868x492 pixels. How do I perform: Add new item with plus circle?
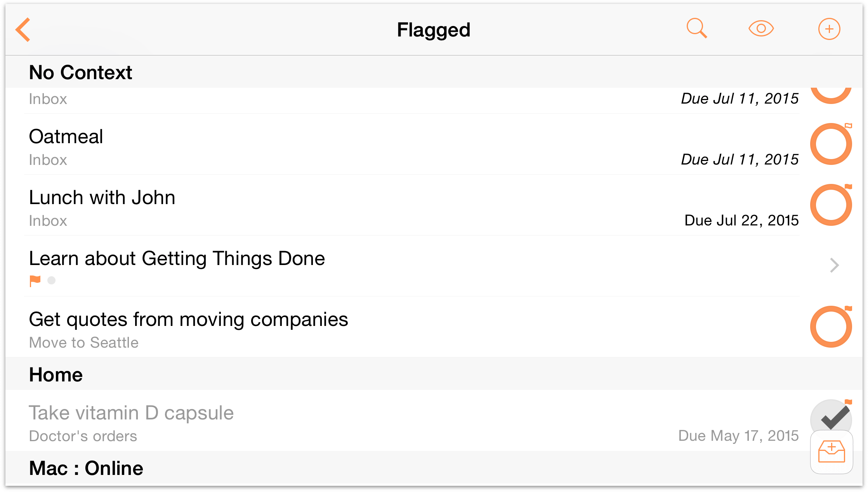tap(829, 29)
